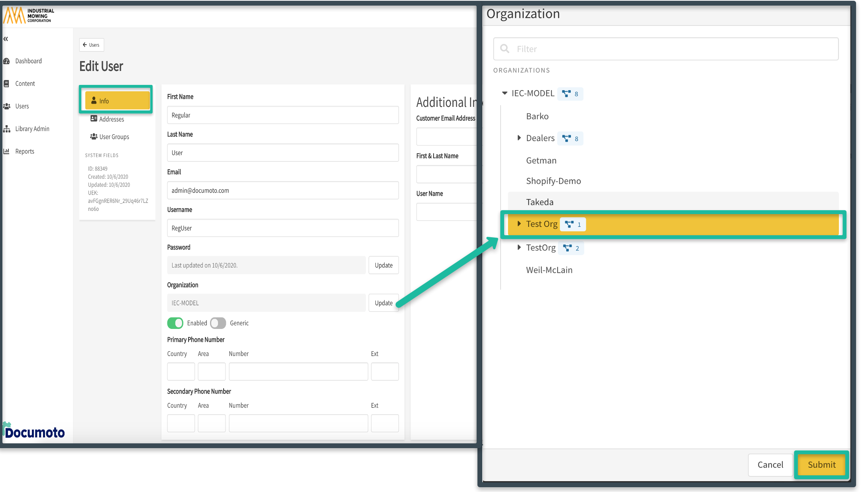
Task: Expand the TestOrg node with 2 children
Action: click(519, 248)
